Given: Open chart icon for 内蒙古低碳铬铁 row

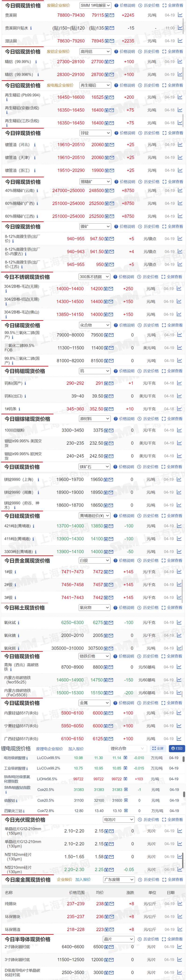Looking at the screenshot, I should point(179,680).
